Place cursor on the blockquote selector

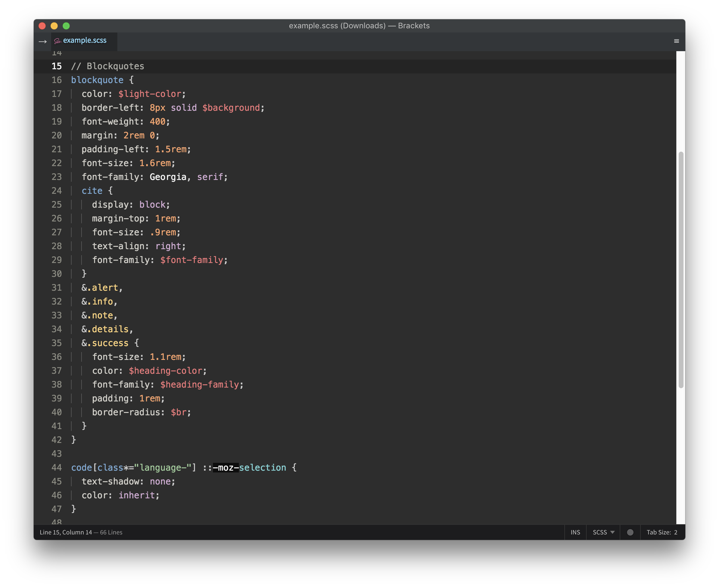(97, 80)
